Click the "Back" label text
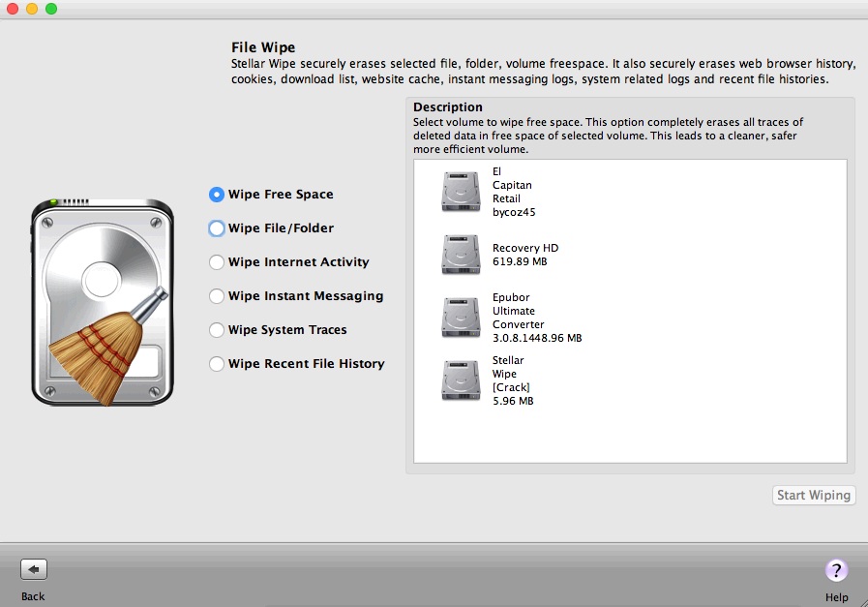Image resolution: width=868 pixels, height=607 pixels. point(33,596)
